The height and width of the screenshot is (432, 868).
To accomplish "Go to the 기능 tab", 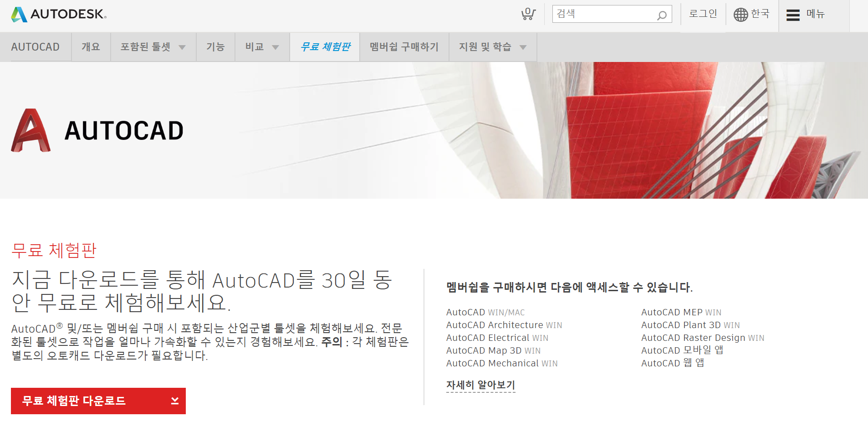I will click(x=215, y=47).
